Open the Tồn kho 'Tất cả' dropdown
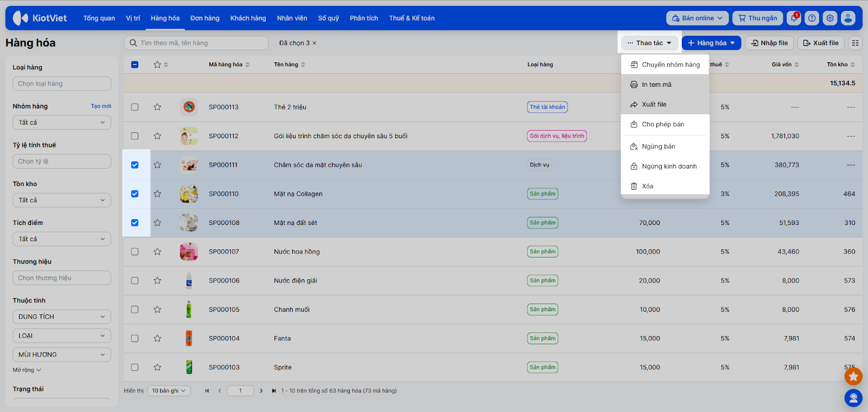 62,200
